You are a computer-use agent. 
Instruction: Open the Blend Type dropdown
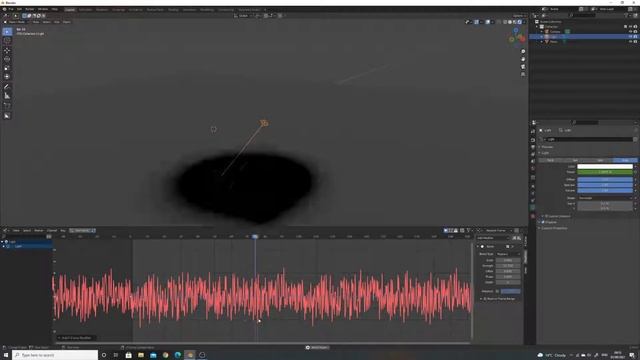(x=508, y=254)
